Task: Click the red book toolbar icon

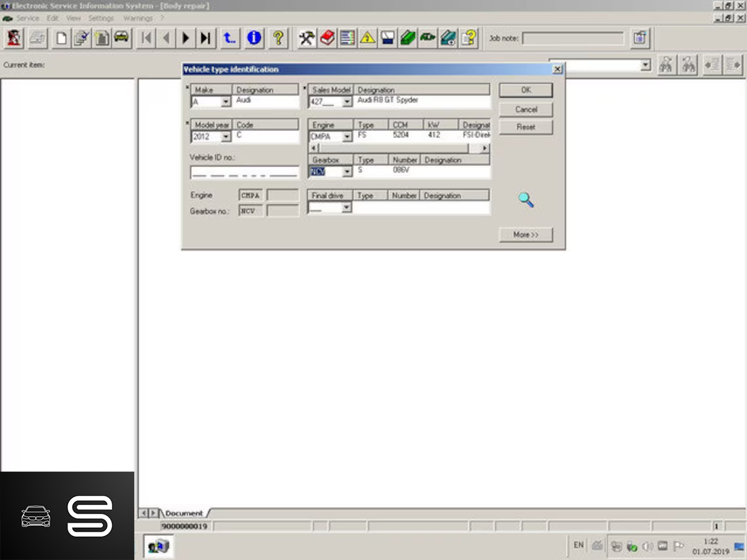Action: click(327, 38)
